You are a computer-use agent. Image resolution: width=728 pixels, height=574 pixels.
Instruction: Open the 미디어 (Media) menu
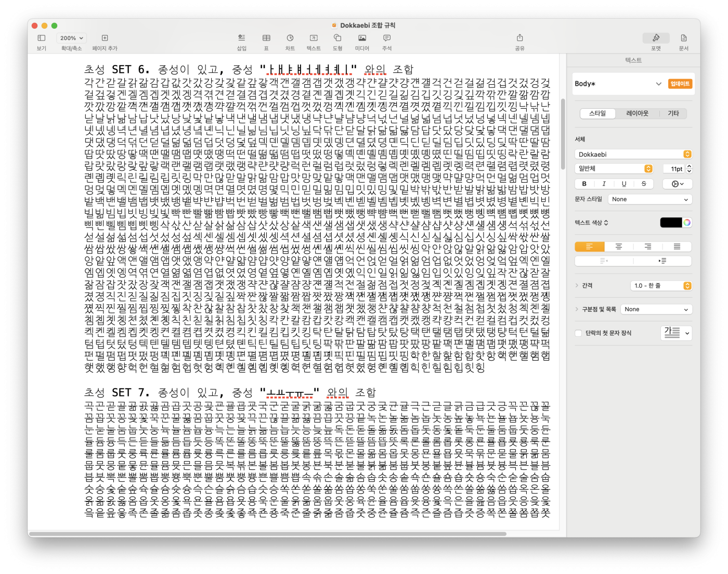point(362,39)
